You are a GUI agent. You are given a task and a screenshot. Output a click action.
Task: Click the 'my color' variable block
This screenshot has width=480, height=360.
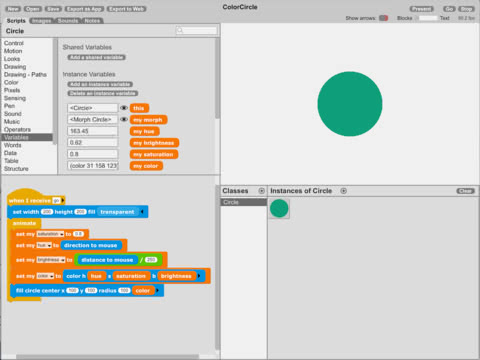click(x=146, y=166)
